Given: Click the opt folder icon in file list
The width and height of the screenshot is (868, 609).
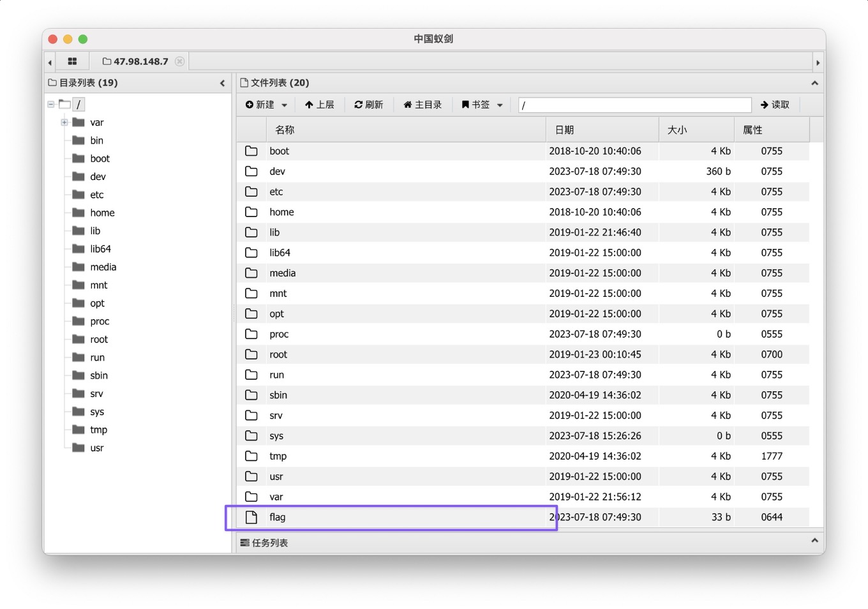Looking at the screenshot, I should coord(251,313).
